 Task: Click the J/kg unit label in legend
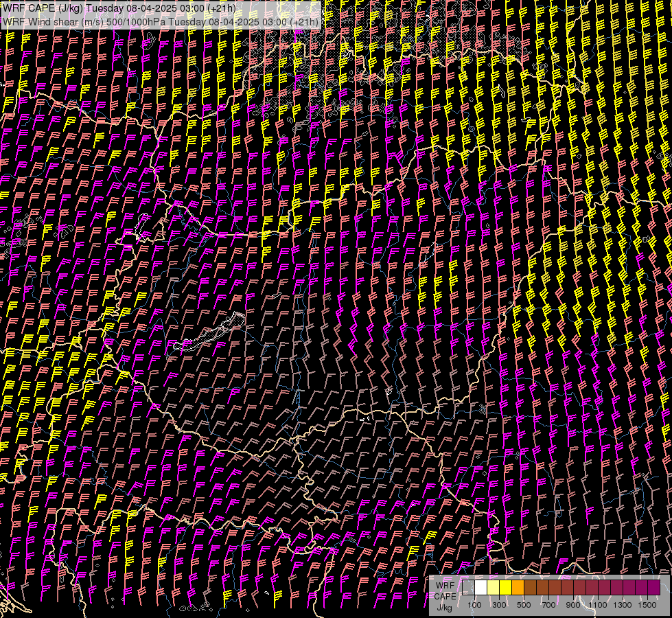tap(444, 608)
